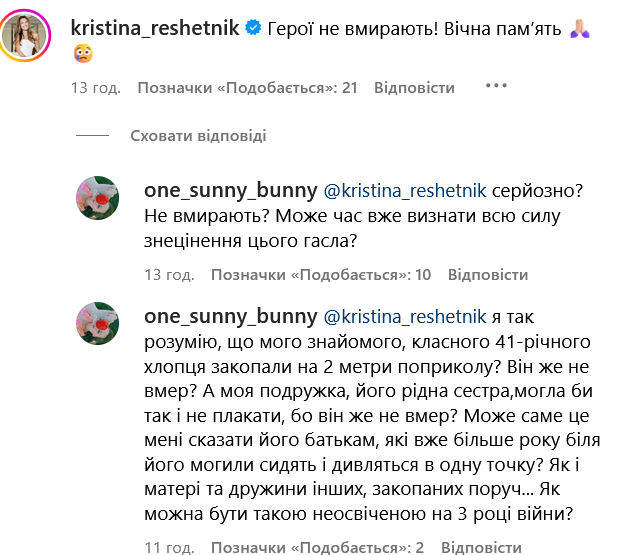Reply to the comment posted 11 hours ago
623x555 pixels.
481,547
